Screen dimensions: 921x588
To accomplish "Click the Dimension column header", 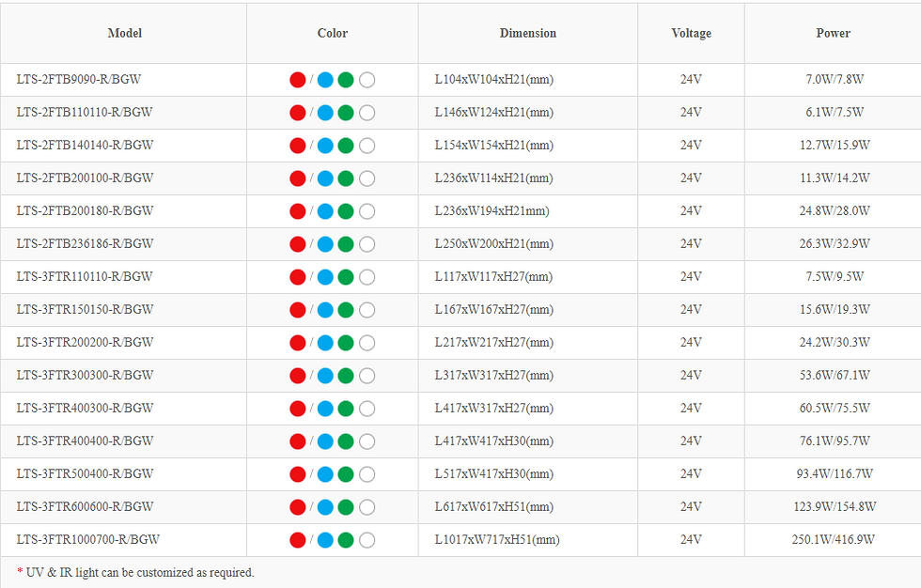I will (528, 34).
